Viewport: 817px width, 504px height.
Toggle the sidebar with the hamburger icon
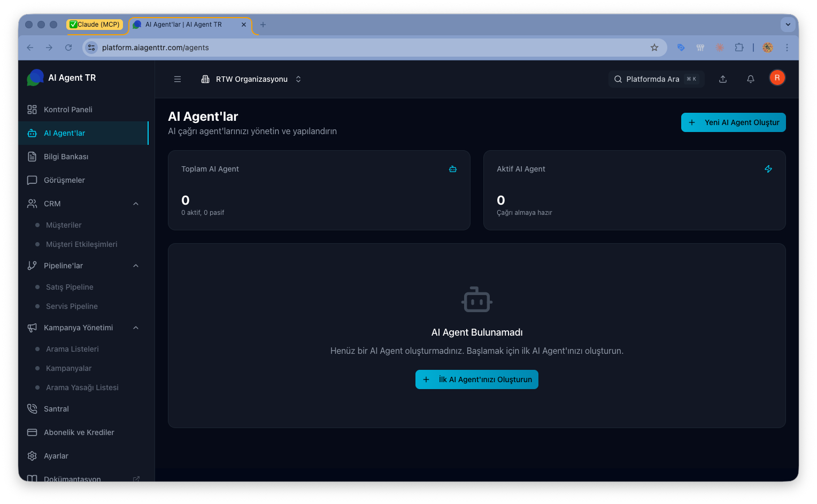177,79
